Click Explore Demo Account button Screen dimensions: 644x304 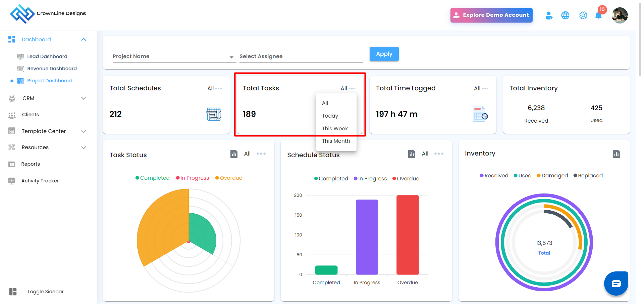[491, 15]
